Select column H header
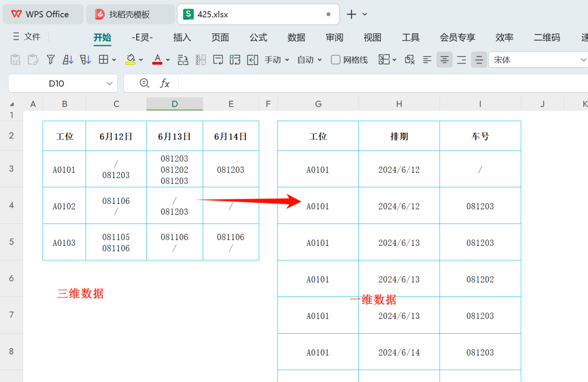Viewport: 588px width, 382px height. click(399, 104)
